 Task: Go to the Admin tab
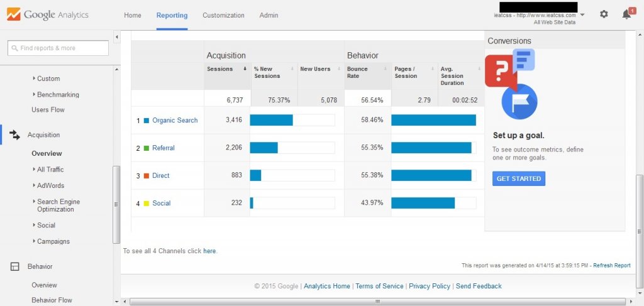[269, 15]
